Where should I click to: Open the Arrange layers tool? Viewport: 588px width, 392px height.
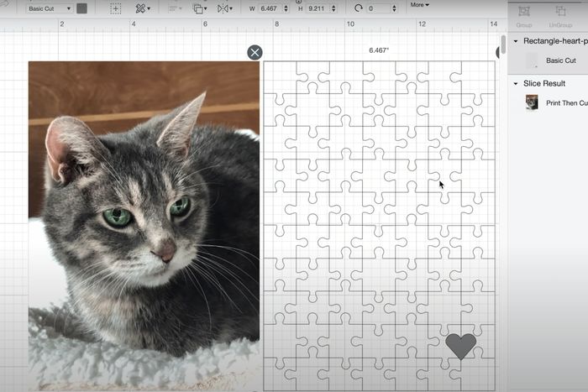[x=199, y=8]
